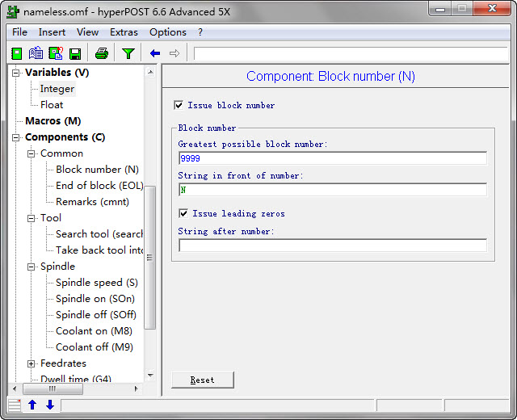The width and height of the screenshot is (517, 420).
Task: Select Coolant on (M8) in the tree
Action: (x=94, y=331)
